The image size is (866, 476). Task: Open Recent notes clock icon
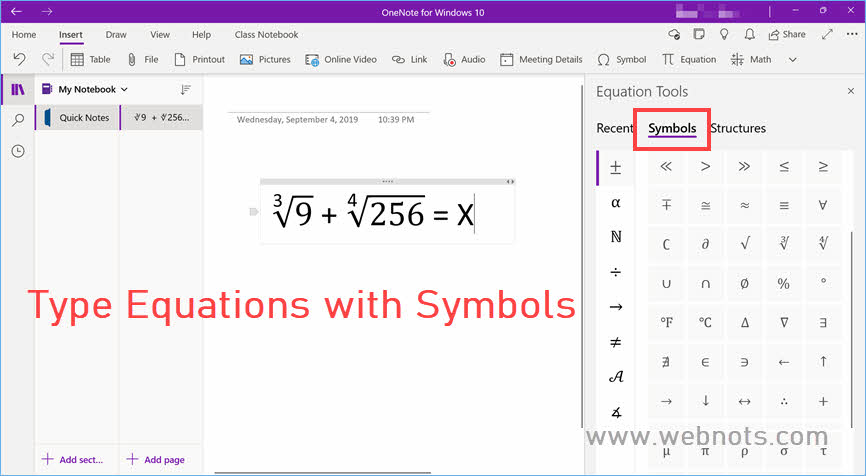18,151
